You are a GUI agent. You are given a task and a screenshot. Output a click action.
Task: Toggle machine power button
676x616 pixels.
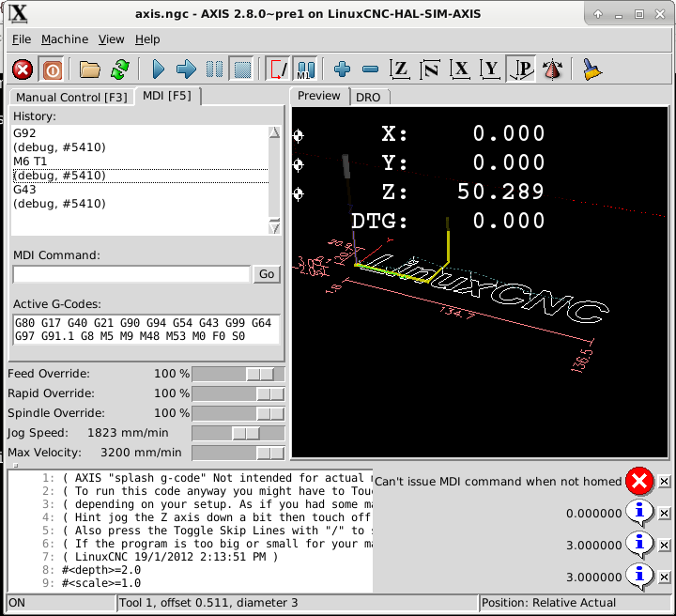53,69
